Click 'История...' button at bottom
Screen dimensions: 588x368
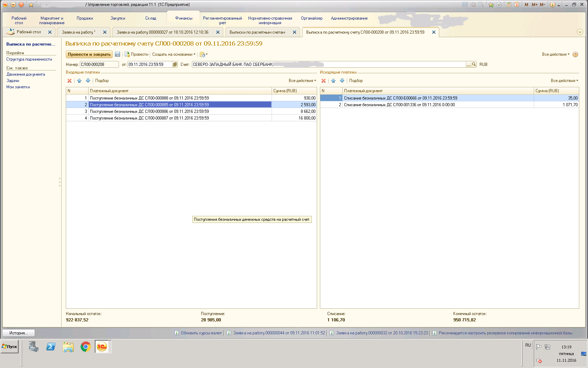tap(18, 333)
